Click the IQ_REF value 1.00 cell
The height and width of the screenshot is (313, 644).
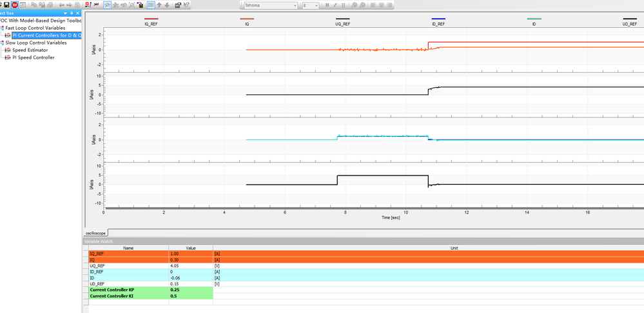[191, 254]
